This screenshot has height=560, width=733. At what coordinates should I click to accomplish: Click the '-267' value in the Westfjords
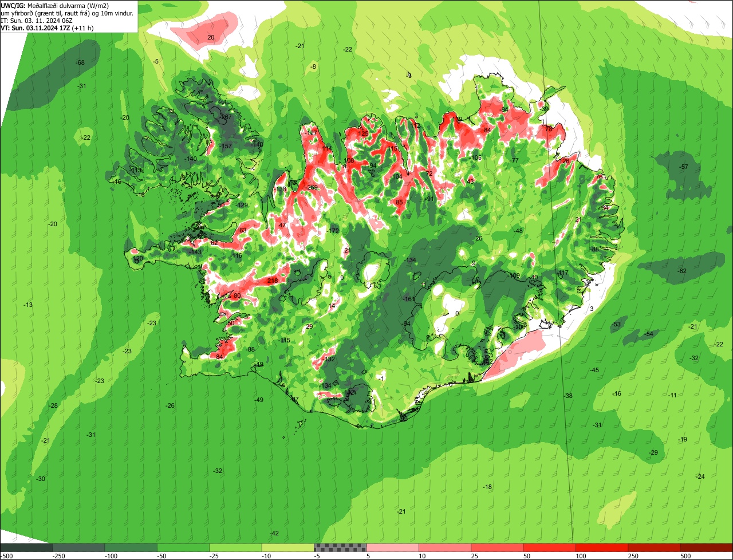click(x=226, y=117)
